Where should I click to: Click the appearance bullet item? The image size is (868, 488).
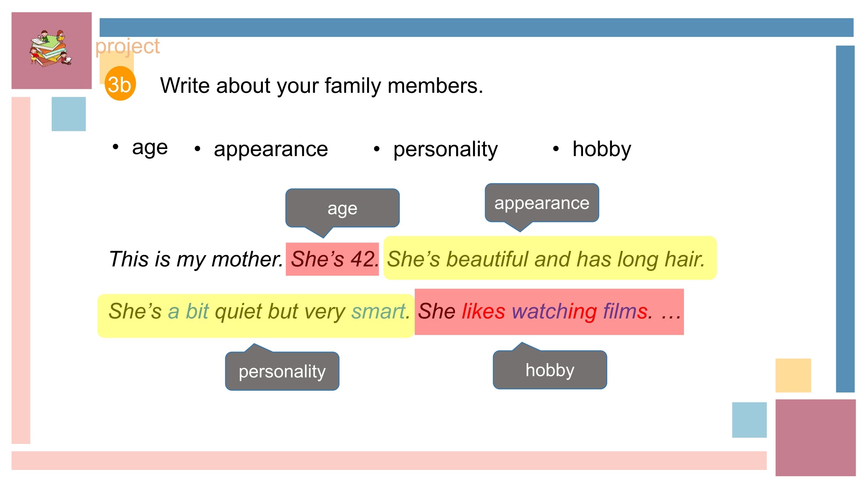coord(261,149)
